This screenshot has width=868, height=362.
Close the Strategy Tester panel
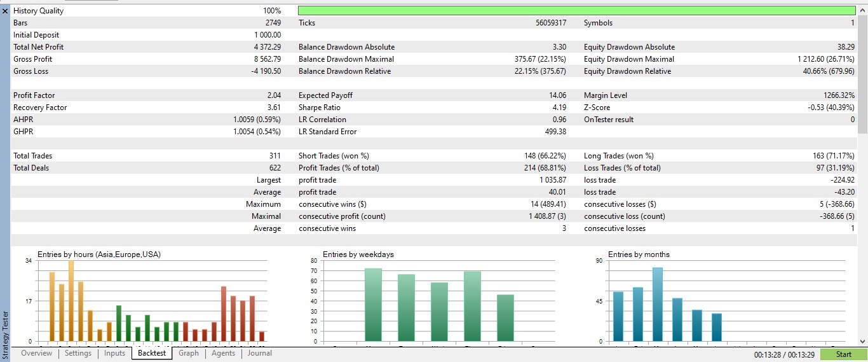[x=5, y=11]
